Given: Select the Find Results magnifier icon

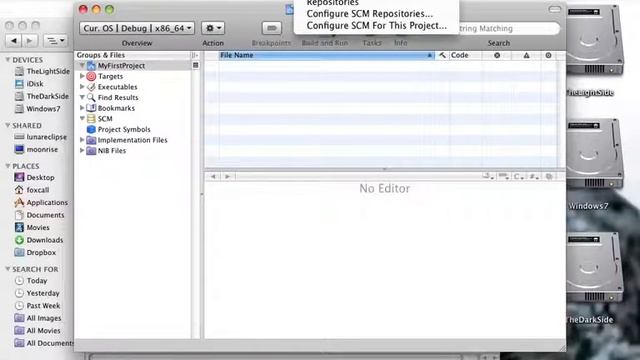Looking at the screenshot, I should click(91, 97).
